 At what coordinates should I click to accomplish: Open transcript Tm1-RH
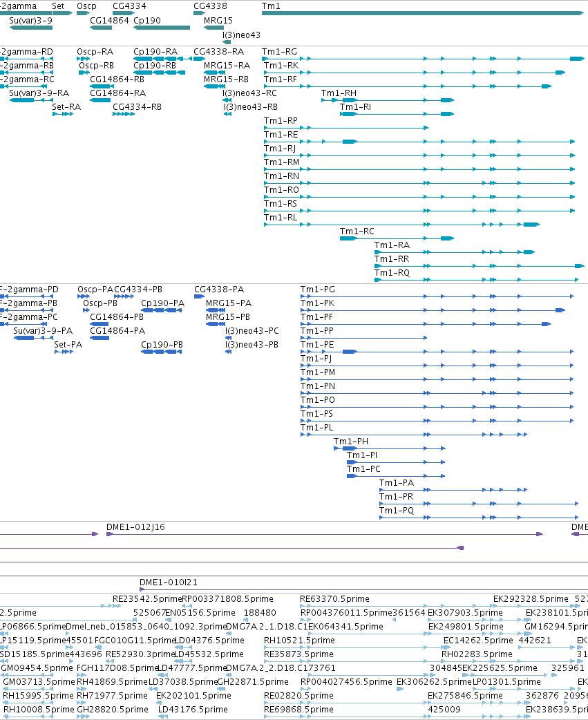[x=339, y=93]
